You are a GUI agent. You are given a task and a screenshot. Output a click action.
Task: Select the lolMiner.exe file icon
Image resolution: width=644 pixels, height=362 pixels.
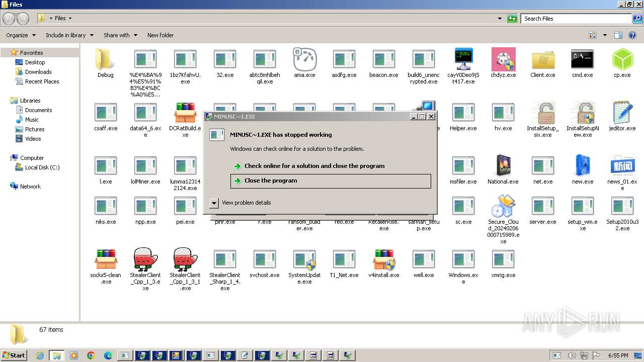[x=145, y=166]
